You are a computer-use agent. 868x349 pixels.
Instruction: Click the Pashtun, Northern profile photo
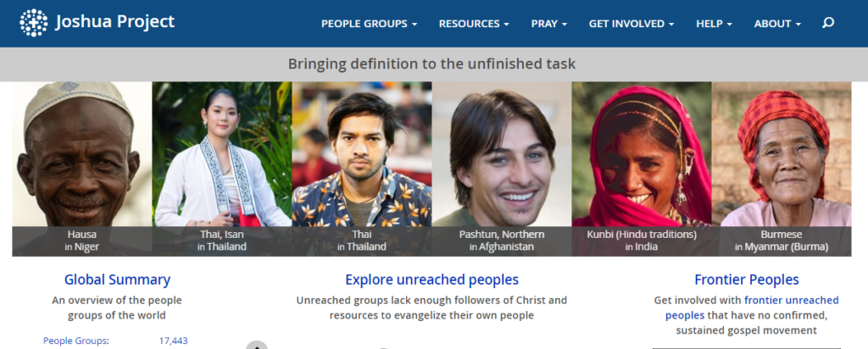click(x=502, y=169)
